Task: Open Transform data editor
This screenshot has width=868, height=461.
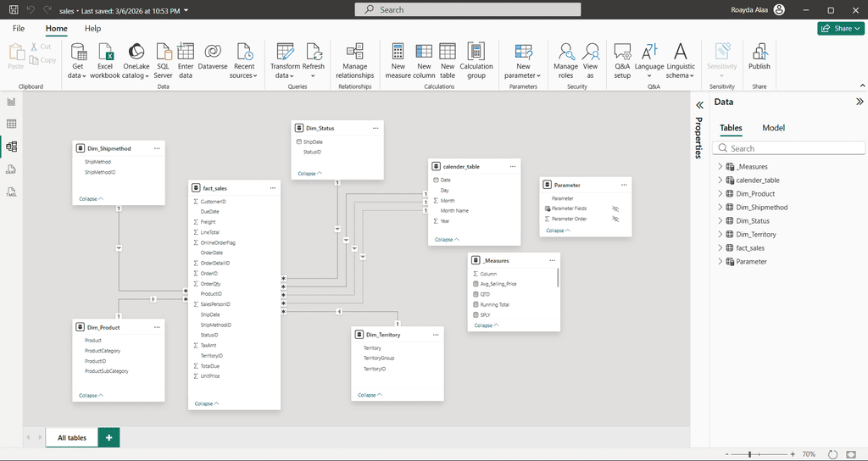Action: [x=285, y=61]
